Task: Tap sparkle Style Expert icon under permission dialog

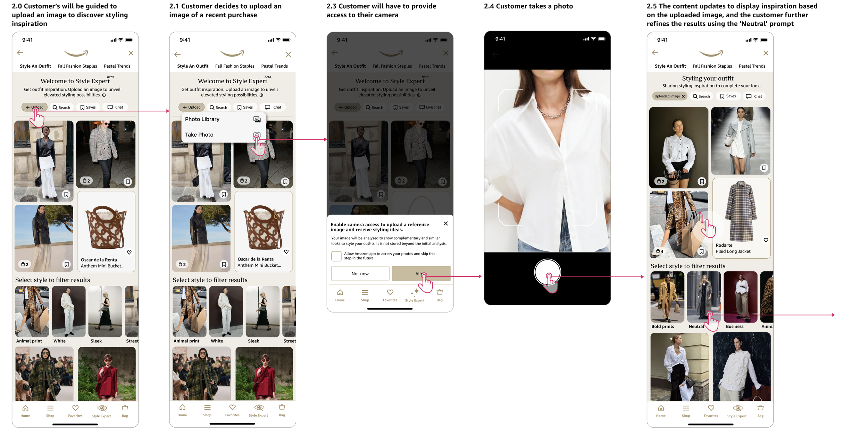Action: click(415, 292)
